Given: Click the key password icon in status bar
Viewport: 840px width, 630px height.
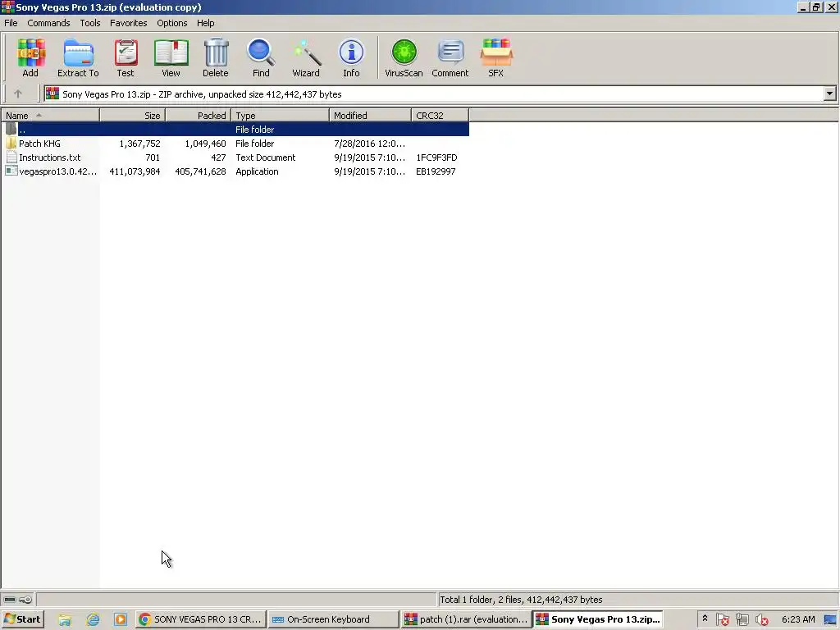Looking at the screenshot, I should coord(25,599).
